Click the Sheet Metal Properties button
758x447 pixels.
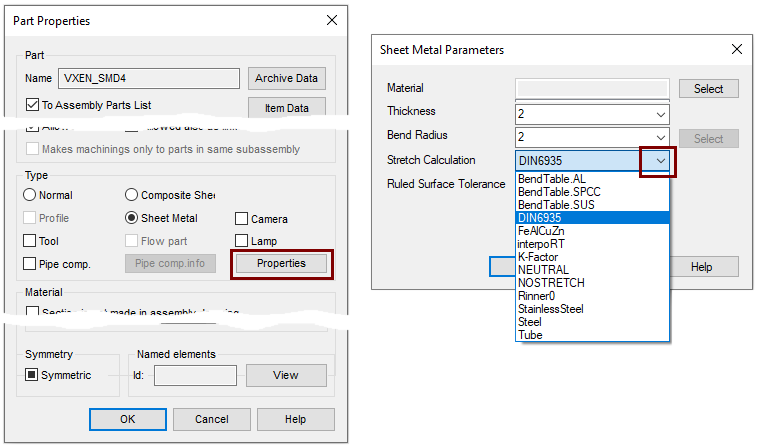(281, 263)
